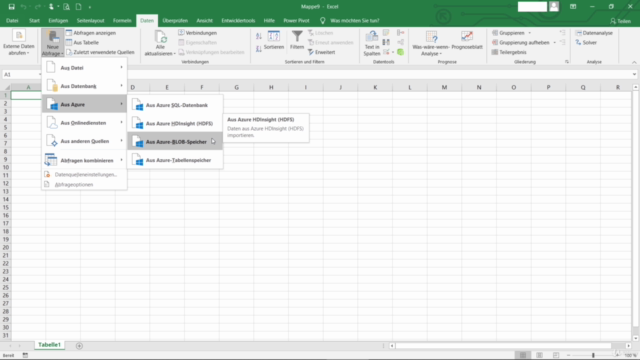Expand the formula bar arrow
This screenshot has height=360, width=640.
pyautogui.click(x=634, y=74)
